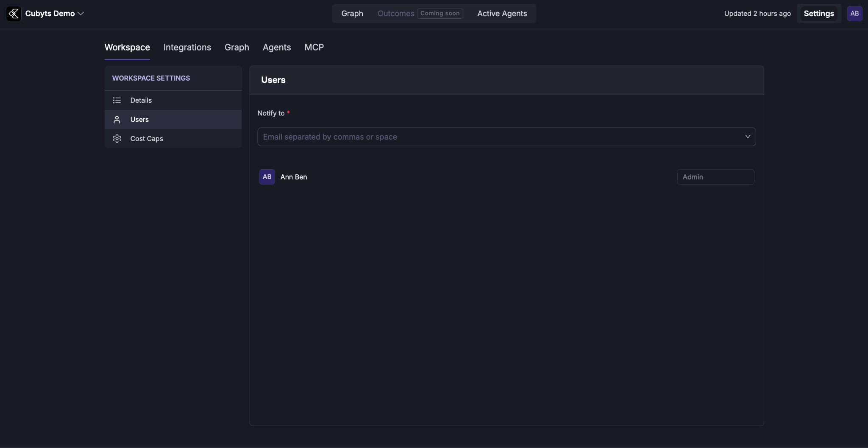Viewport: 868px width, 448px height.
Task: Switch to the Graph settings tab
Action: pyautogui.click(x=237, y=48)
